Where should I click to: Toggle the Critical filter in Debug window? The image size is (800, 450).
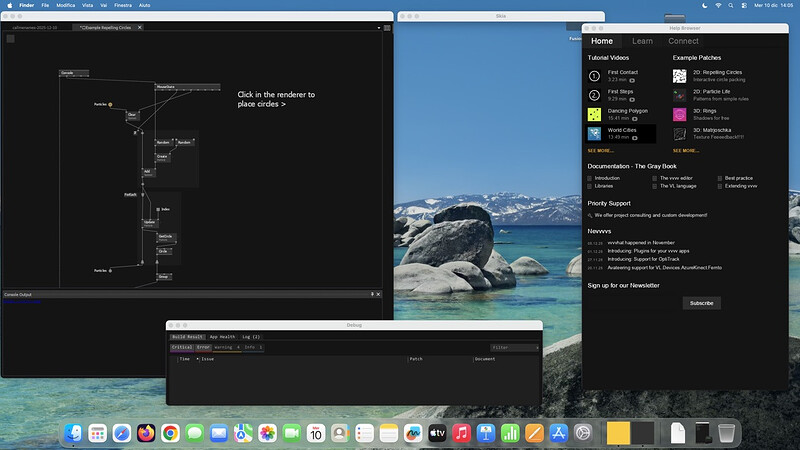181,347
